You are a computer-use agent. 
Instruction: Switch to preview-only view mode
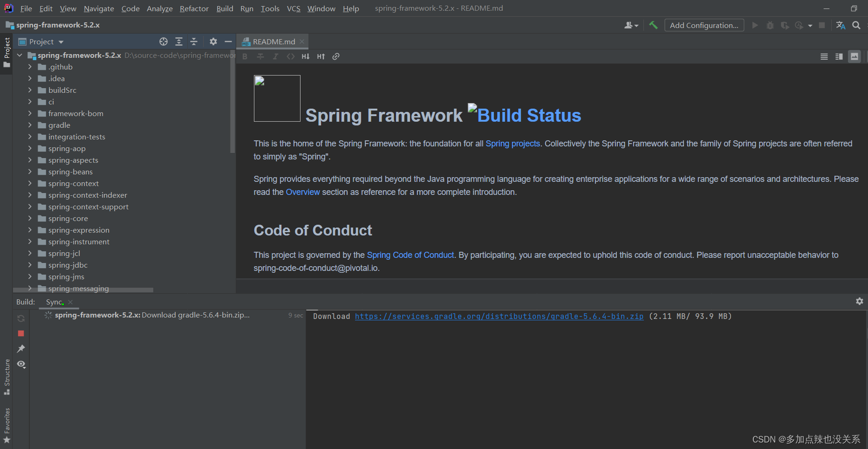[x=854, y=56]
